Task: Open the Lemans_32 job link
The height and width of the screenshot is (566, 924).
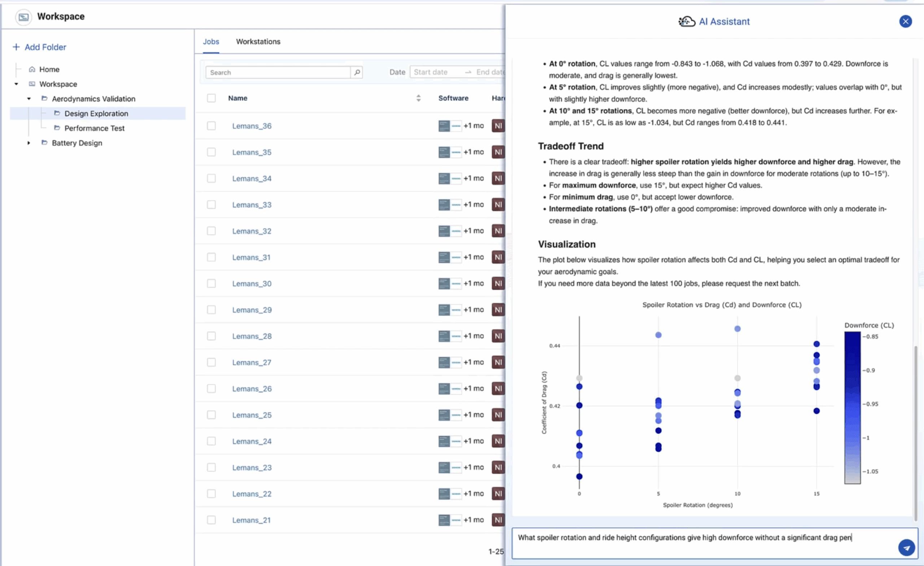Action: tap(251, 231)
